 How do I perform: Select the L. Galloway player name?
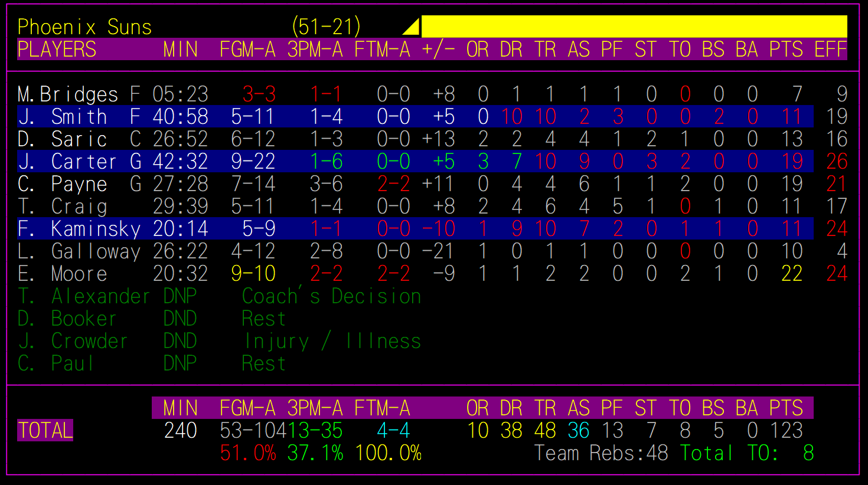[79, 251]
